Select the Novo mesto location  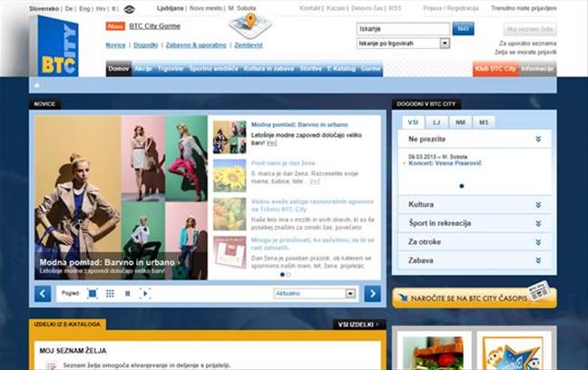205,8
